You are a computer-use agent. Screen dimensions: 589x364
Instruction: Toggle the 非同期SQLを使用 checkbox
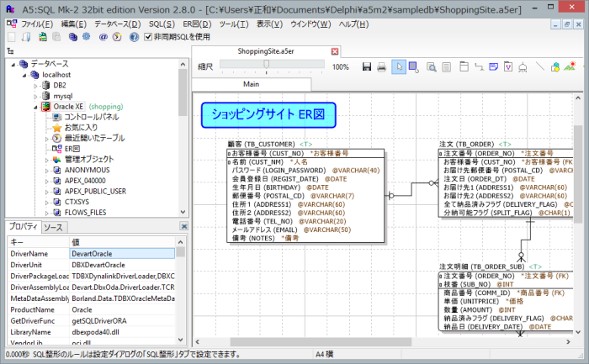(x=148, y=37)
